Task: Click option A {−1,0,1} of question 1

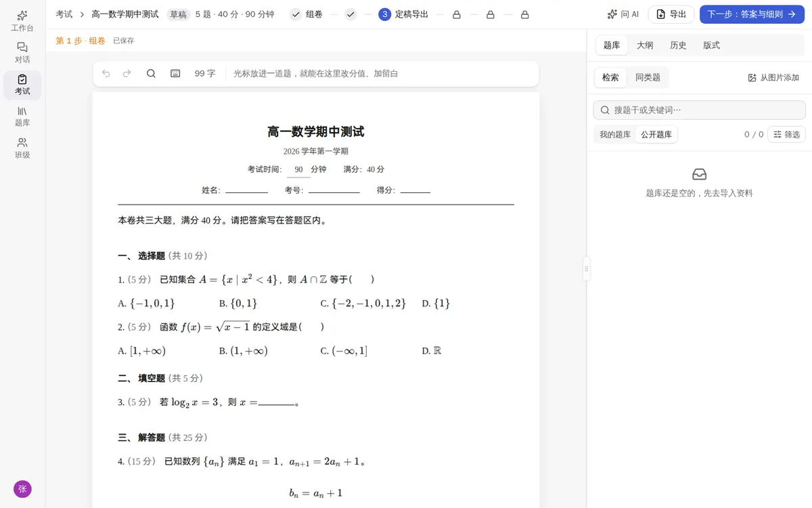Action: coord(147,303)
